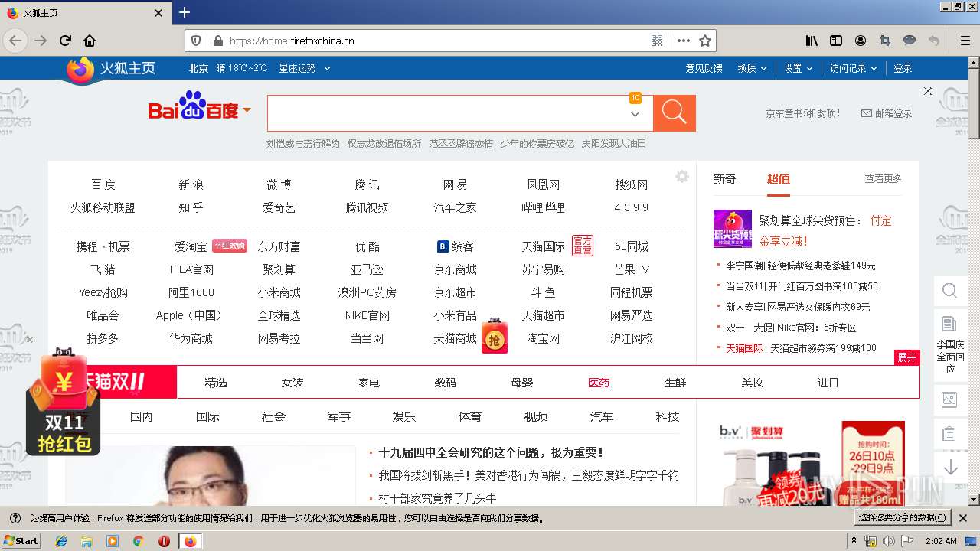Open the 哔哩哔哩 site link
The image size is (980, 551).
point(543,207)
